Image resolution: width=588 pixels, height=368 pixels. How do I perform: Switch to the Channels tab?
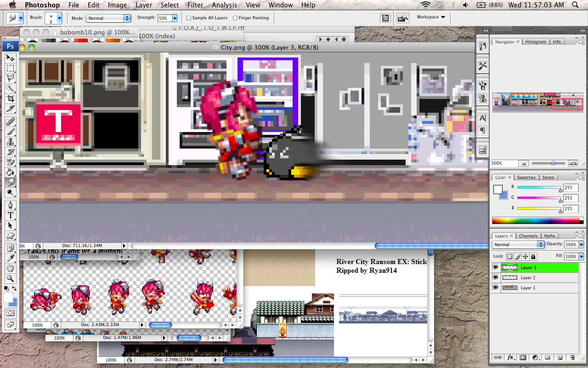pos(528,236)
